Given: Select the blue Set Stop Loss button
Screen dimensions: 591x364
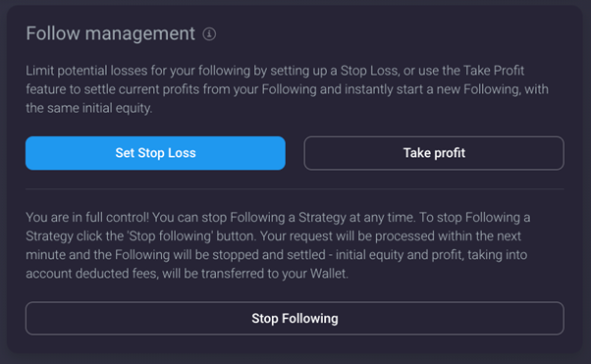Looking at the screenshot, I should point(155,153).
